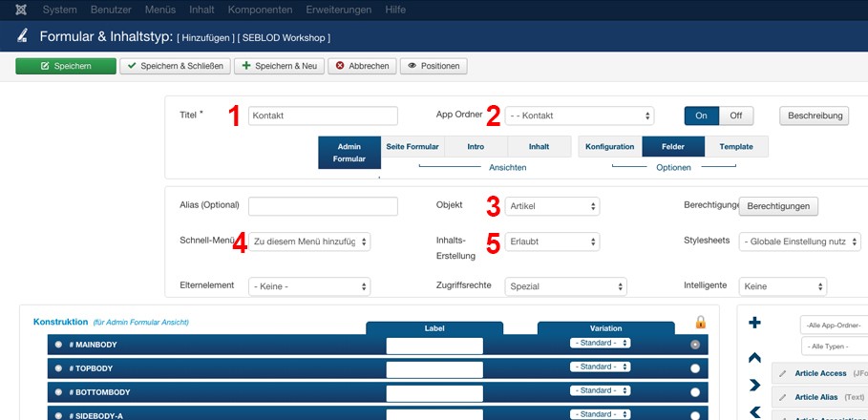Switch to Template options tab
The width and height of the screenshot is (868, 420).
(x=736, y=147)
